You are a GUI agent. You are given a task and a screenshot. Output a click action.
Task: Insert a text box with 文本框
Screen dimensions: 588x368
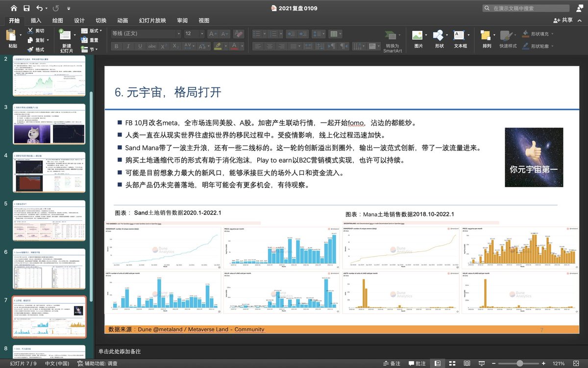pos(461,40)
